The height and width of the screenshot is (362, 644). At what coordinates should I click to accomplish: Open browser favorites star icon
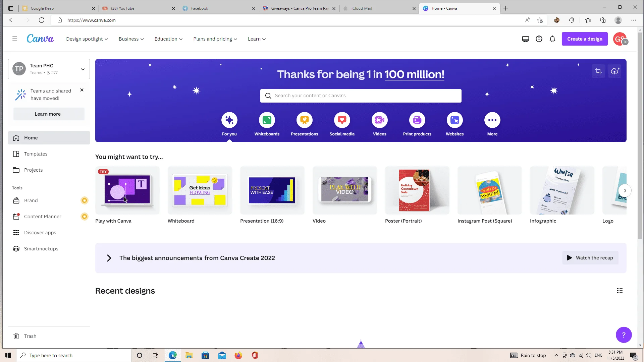coord(588,20)
